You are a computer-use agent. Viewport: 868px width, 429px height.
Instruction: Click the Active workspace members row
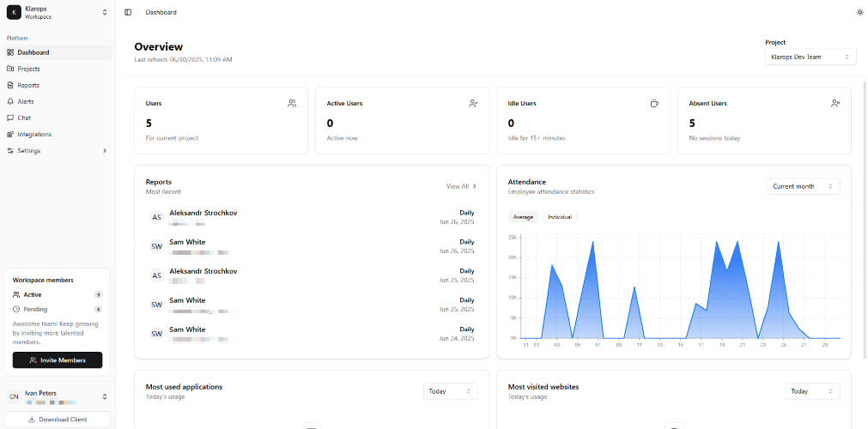(58, 294)
